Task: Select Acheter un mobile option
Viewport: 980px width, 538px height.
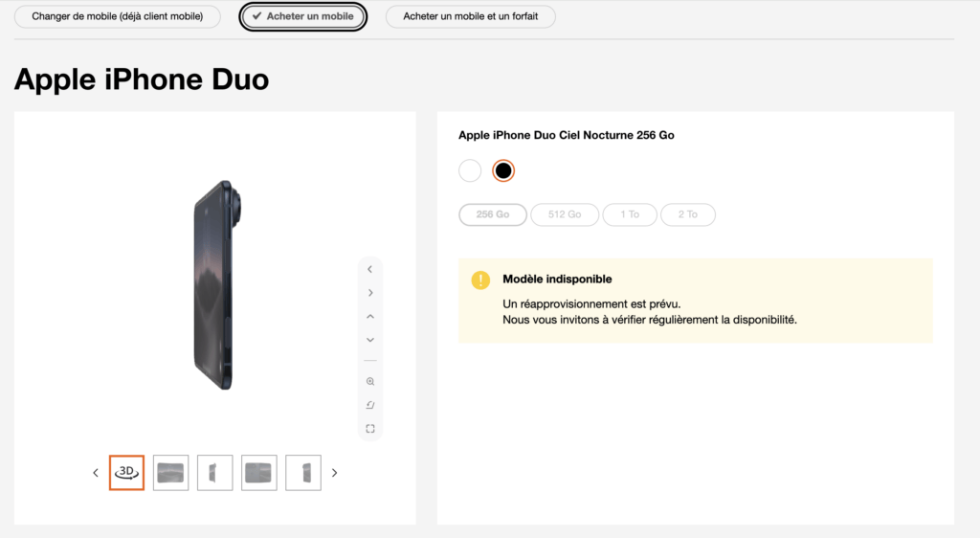Action: pyautogui.click(x=303, y=16)
